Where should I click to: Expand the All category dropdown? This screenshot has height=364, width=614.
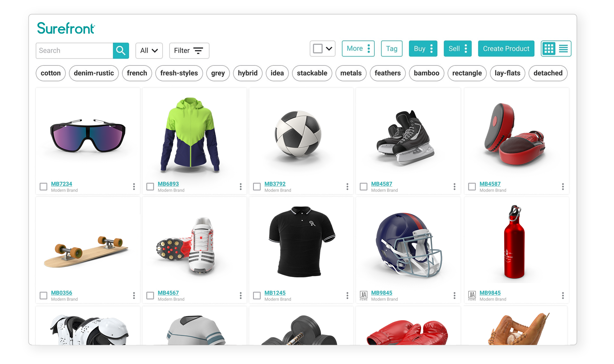coord(149,50)
